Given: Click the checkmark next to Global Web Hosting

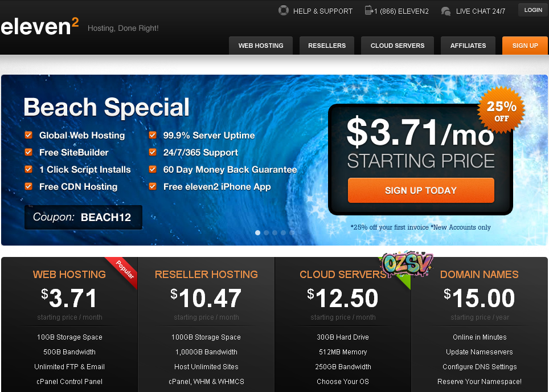Looking at the screenshot, I should pos(28,135).
